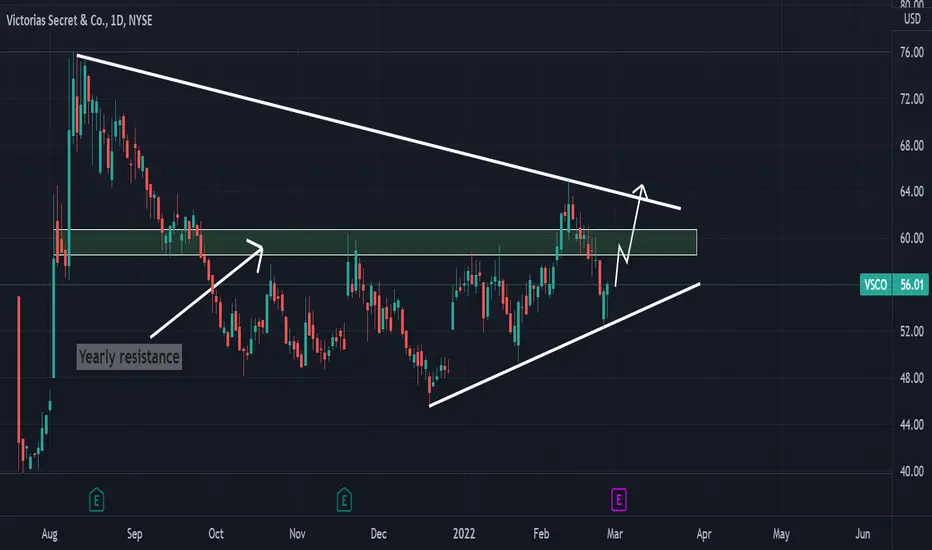Select the VSCO price label tag
Image resolution: width=932 pixels, height=550 pixels.
coord(876,285)
